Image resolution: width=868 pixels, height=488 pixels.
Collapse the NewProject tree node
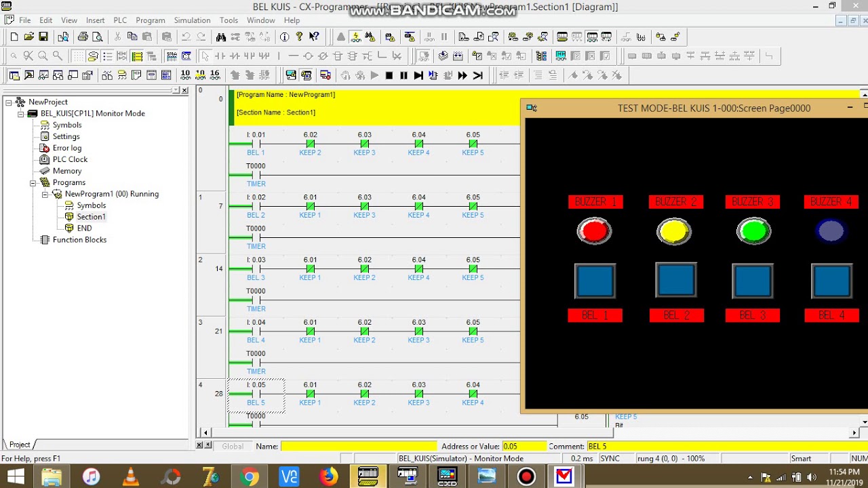coord(9,102)
